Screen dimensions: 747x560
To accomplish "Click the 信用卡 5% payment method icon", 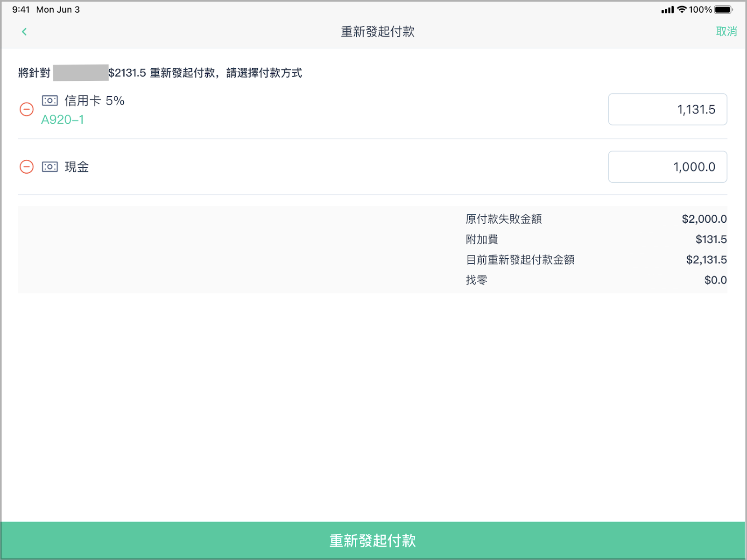I will pyautogui.click(x=50, y=100).
